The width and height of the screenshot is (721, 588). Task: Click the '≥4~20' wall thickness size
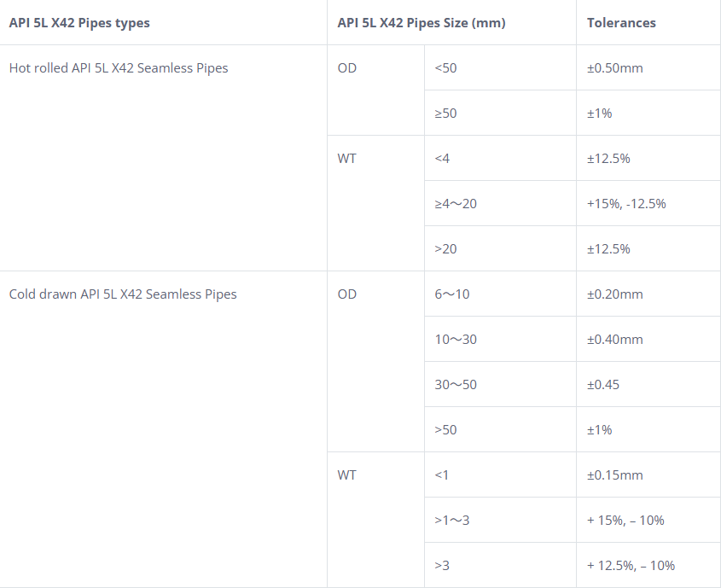click(x=456, y=204)
